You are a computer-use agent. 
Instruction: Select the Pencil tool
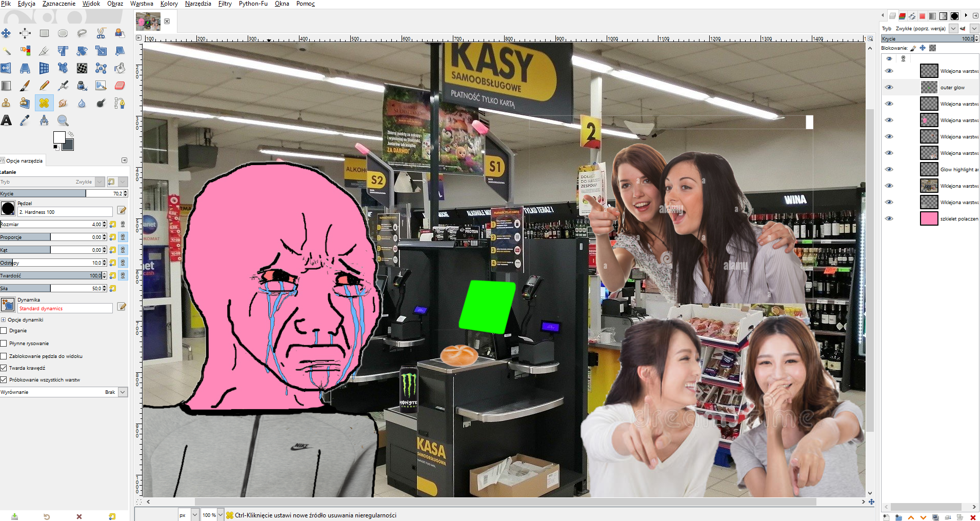pyautogui.click(x=44, y=86)
